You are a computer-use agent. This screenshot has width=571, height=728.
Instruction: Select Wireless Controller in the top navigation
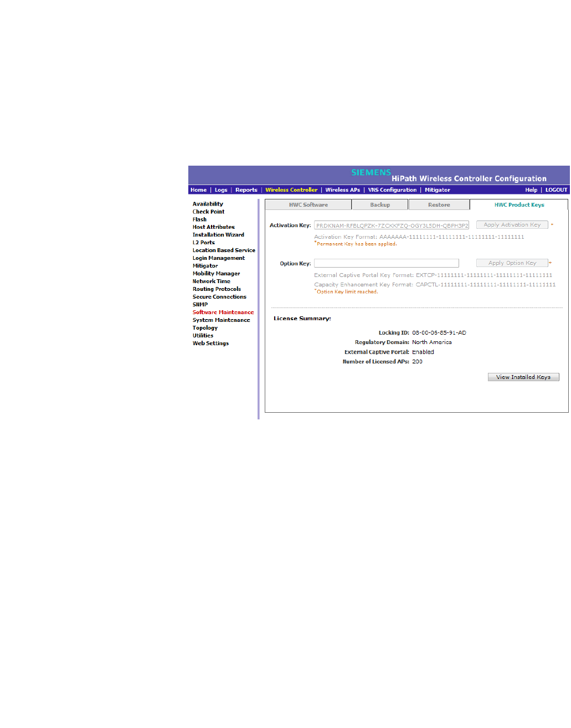coord(291,190)
